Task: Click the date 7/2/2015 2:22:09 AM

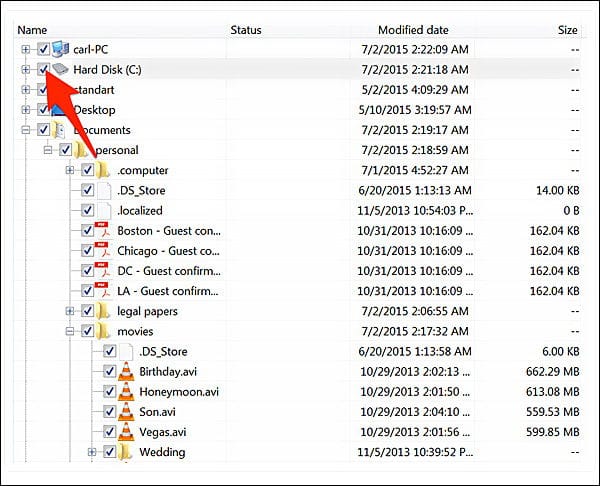Action: 415,49
